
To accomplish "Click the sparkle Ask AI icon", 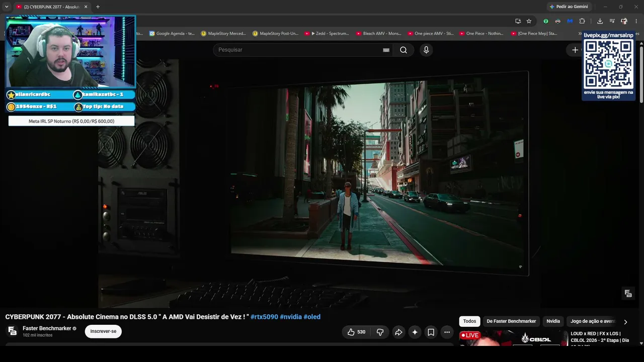I will point(415,332).
